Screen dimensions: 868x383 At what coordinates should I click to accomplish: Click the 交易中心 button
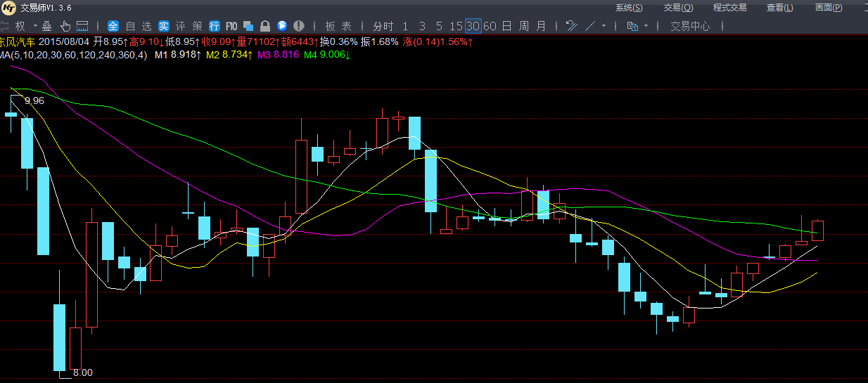click(689, 26)
